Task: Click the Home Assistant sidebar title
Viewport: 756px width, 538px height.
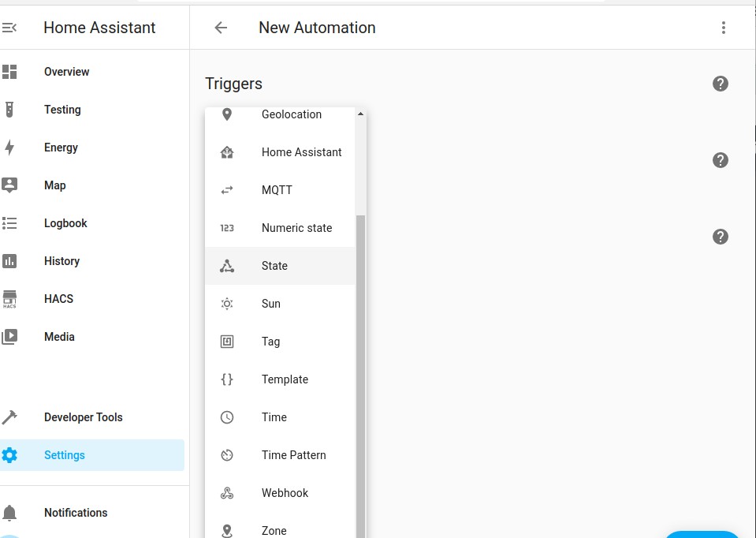Action: click(99, 28)
